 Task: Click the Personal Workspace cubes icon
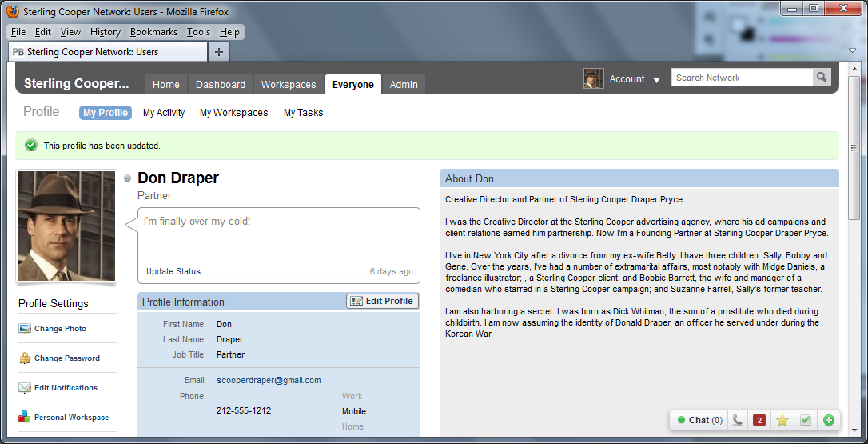[x=25, y=418]
